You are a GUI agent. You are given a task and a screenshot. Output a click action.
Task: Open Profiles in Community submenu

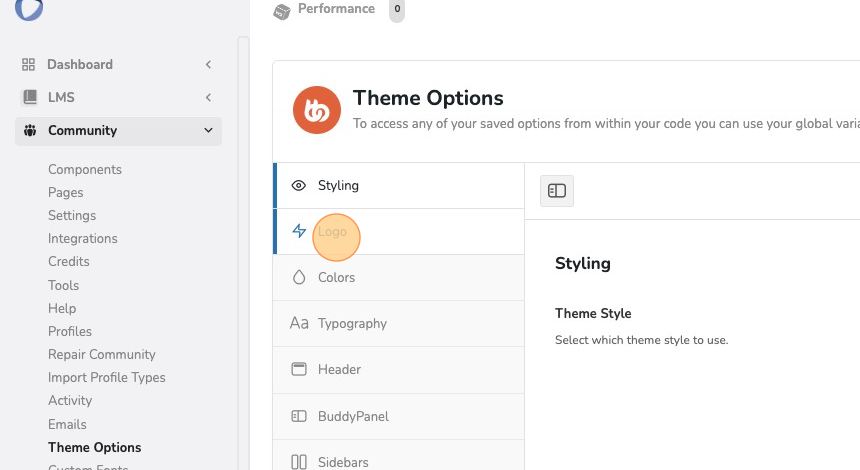tap(70, 331)
